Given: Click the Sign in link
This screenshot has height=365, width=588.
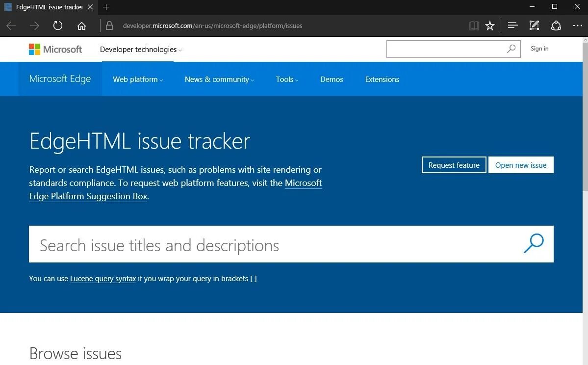Looking at the screenshot, I should [539, 49].
